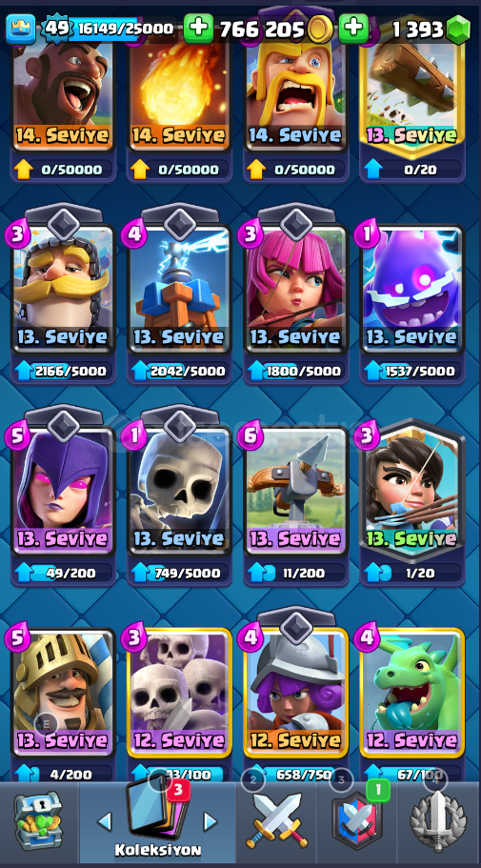Tap the green gem icon
481x868 pixels.
[459, 30]
